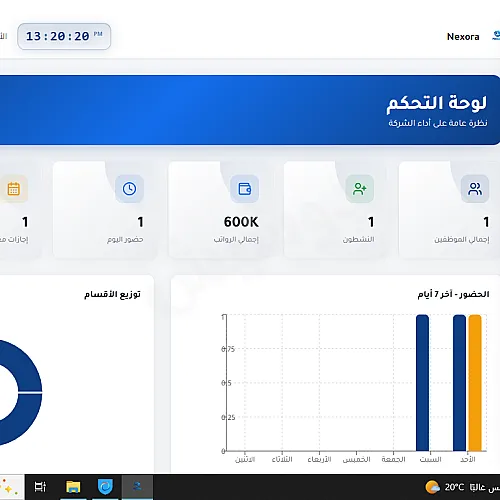The image size is (500, 500).
Task: Click the Nexora brand name
Action: click(463, 37)
